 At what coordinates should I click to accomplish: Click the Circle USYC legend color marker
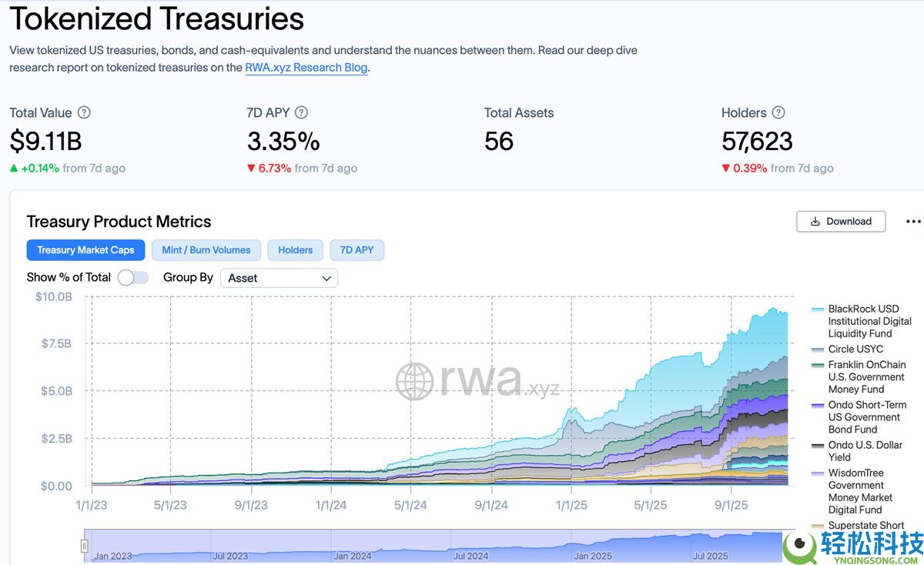coord(818,349)
